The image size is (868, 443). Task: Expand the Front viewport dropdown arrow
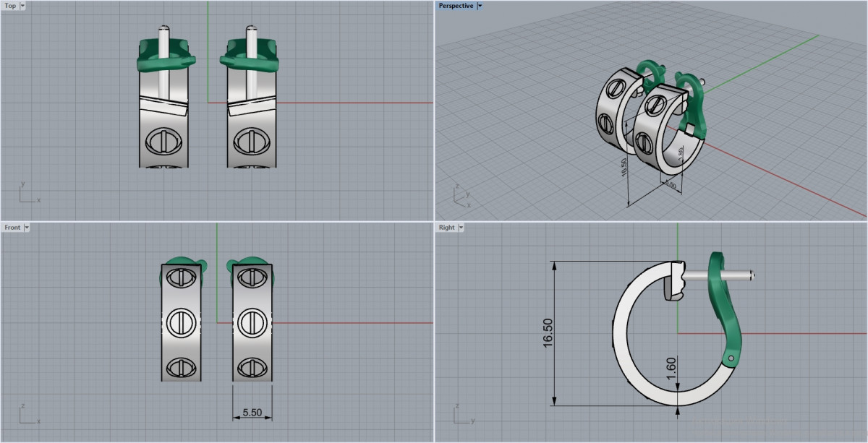click(27, 228)
